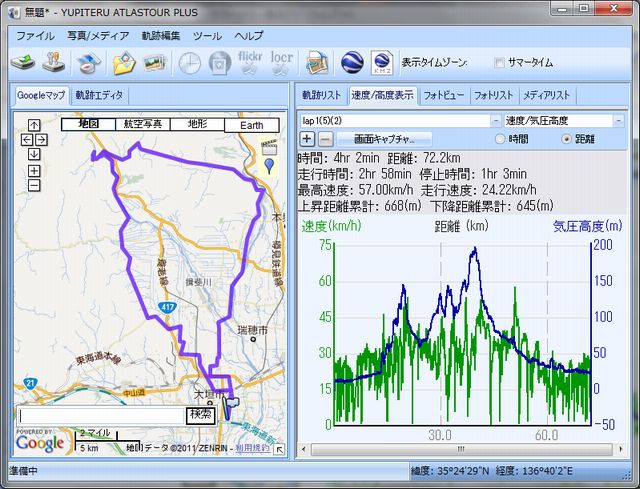Image resolution: width=640 pixels, height=489 pixels.
Task: Select the 地図 map type button
Action: click(89, 124)
